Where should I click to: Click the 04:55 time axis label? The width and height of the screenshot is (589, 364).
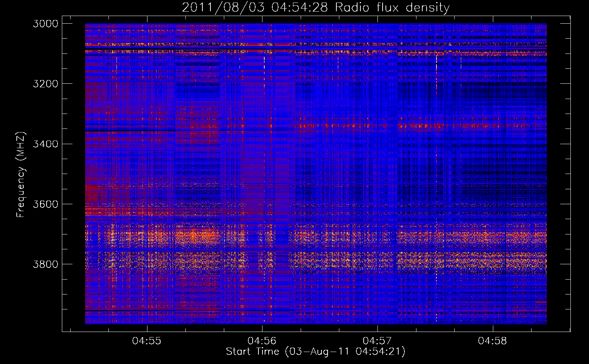pos(147,341)
